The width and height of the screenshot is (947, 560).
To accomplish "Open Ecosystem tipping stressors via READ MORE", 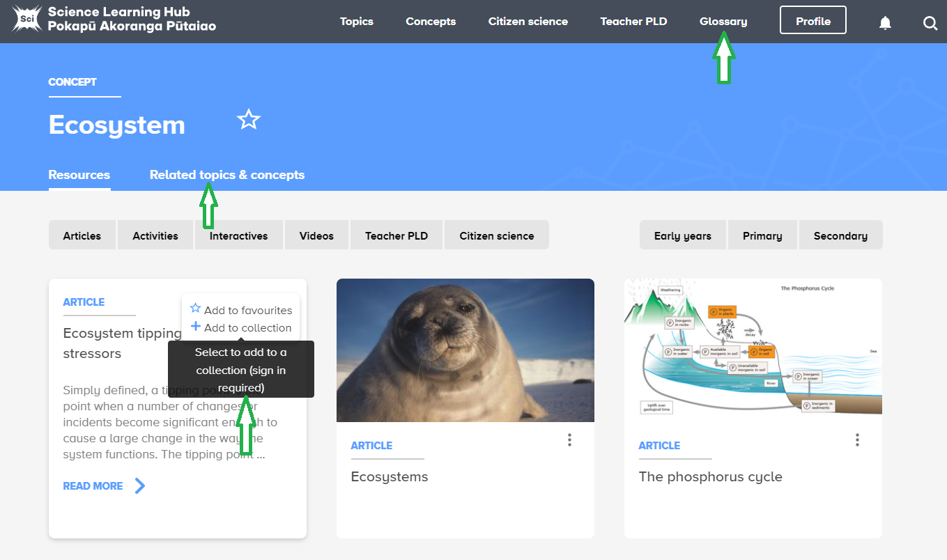I will 93,485.
